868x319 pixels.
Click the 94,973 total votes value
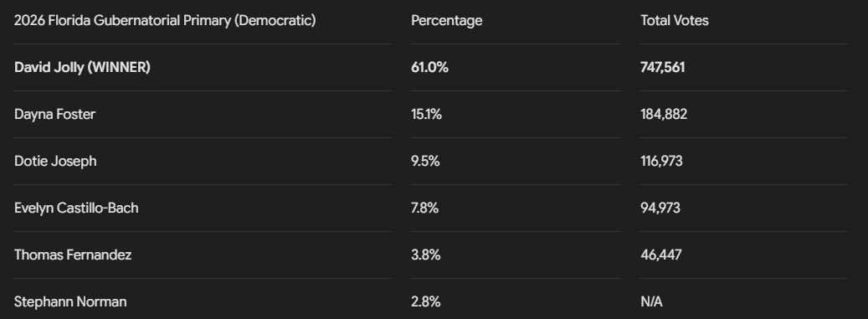click(660, 208)
